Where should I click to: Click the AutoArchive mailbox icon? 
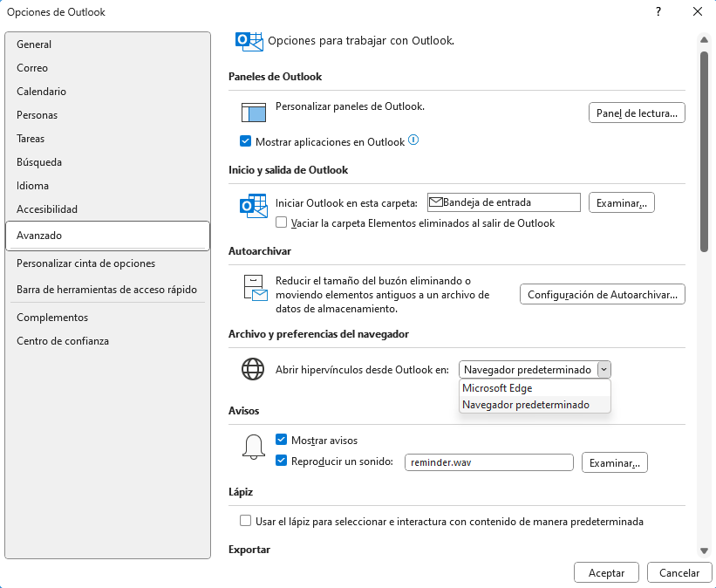point(253,289)
